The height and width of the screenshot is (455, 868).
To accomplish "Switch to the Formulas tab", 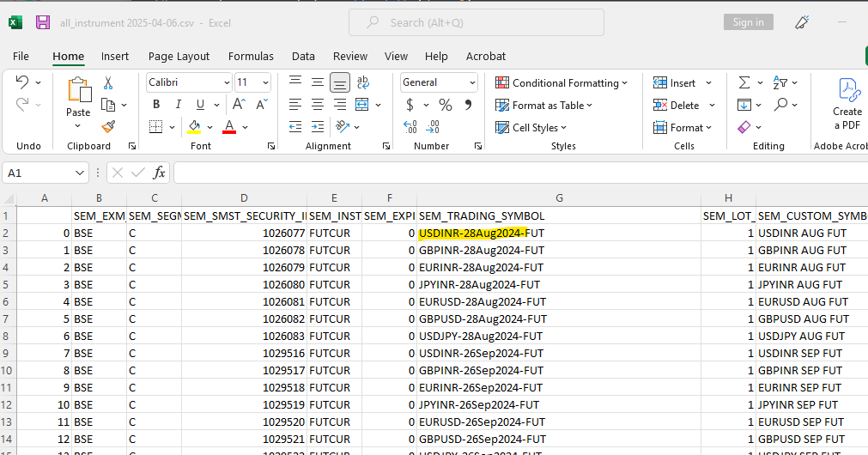I will [251, 56].
